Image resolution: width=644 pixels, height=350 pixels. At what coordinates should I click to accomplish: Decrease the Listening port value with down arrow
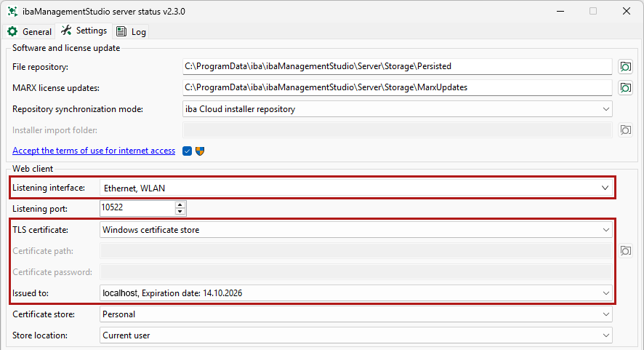click(180, 212)
